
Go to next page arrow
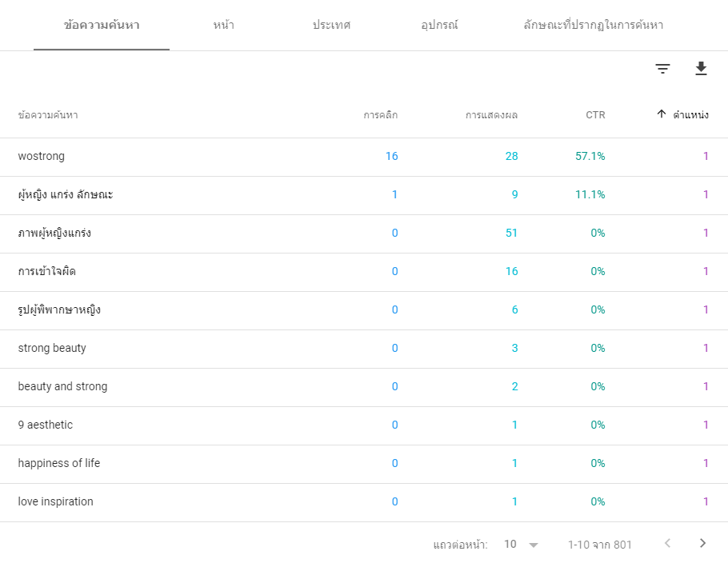pyautogui.click(x=702, y=543)
